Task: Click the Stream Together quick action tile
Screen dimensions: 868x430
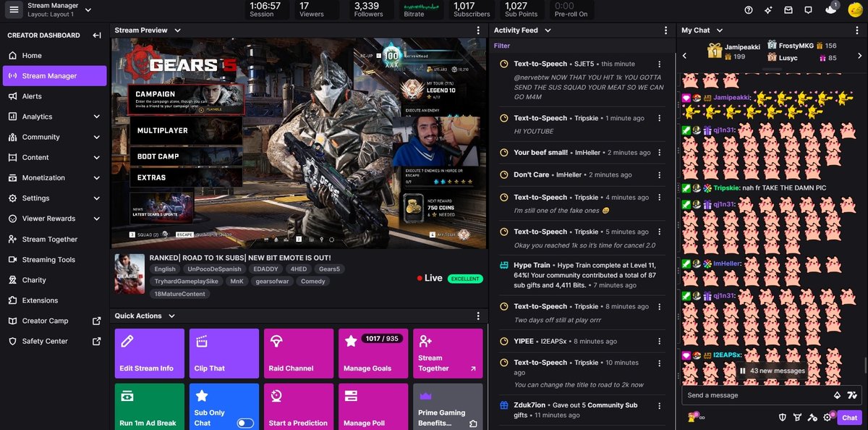Action: coord(448,353)
